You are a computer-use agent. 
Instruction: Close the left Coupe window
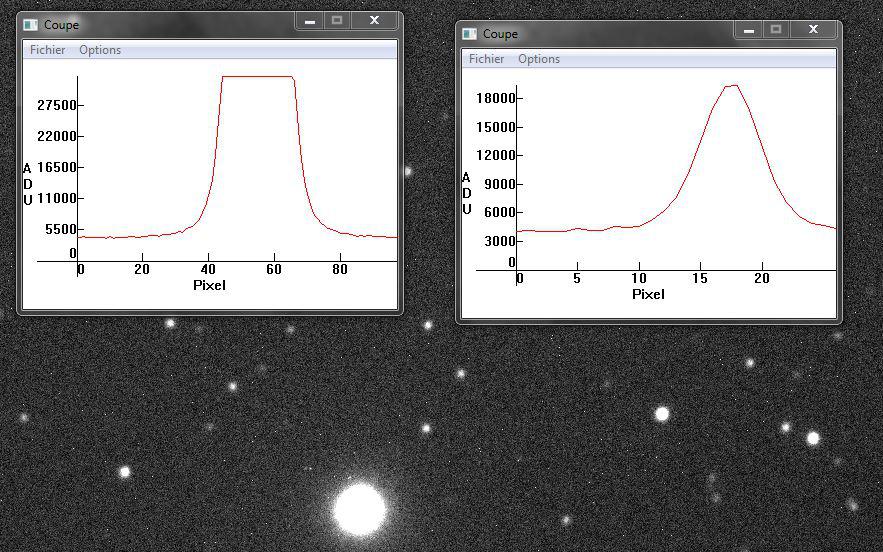(x=374, y=21)
